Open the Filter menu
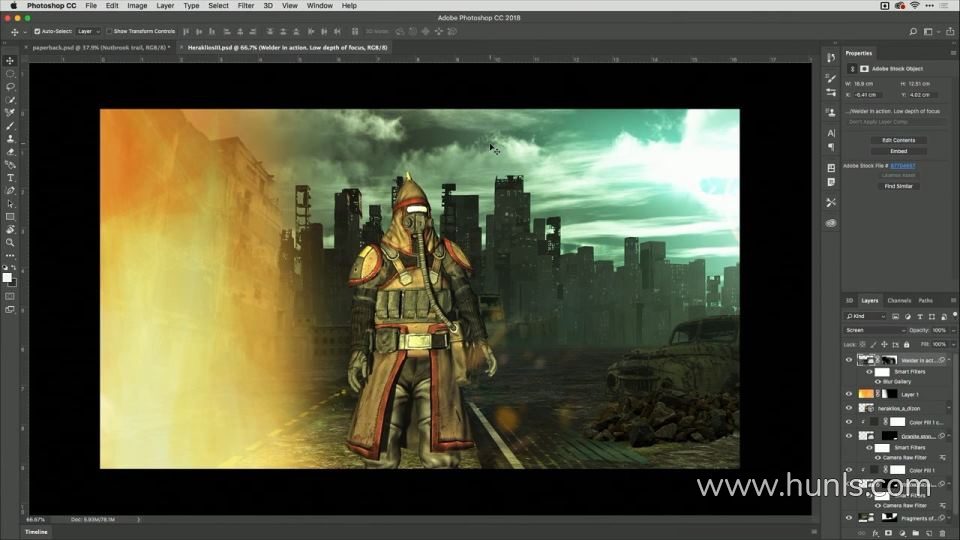 (246, 6)
